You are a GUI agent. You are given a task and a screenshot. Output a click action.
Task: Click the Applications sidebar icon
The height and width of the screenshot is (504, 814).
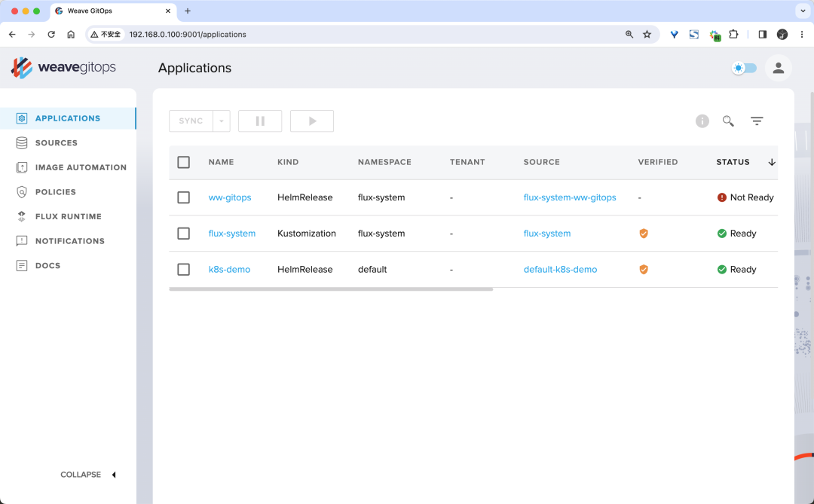click(22, 118)
